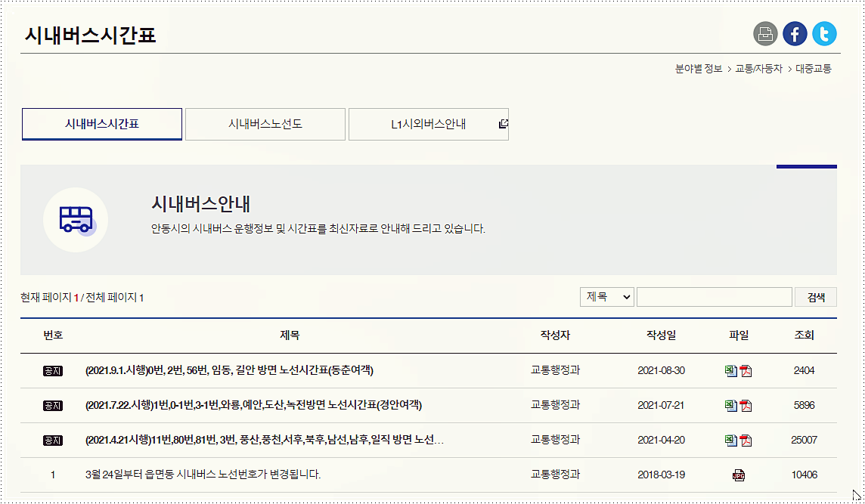Click the view count 2404
This screenshot has width=865, height=504.
(x=804, y=370)
